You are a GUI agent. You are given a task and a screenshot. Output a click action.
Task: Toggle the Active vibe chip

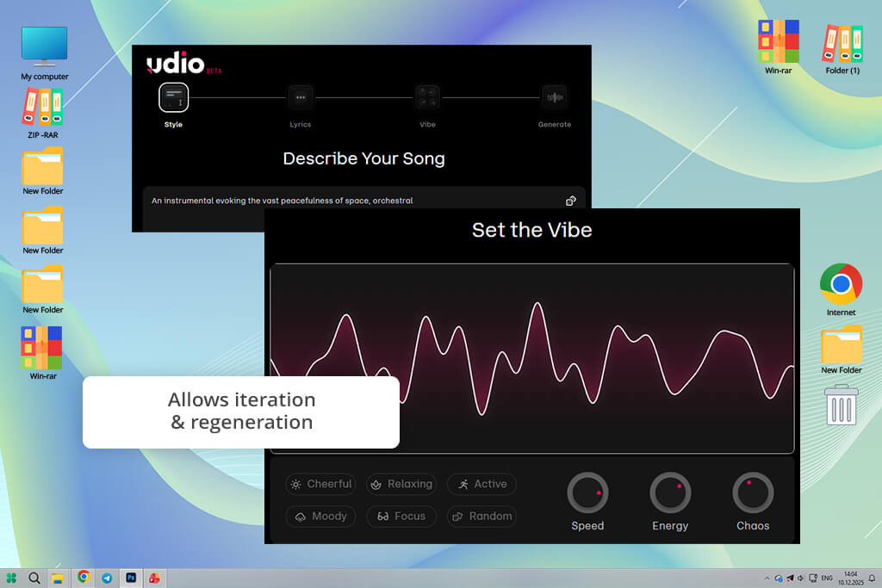481,484
